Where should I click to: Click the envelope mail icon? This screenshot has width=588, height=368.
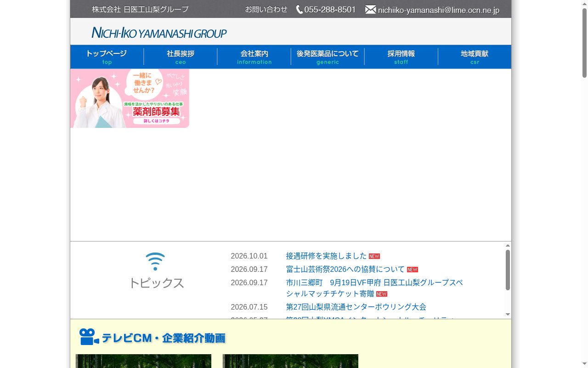click(x=371, y=9)
